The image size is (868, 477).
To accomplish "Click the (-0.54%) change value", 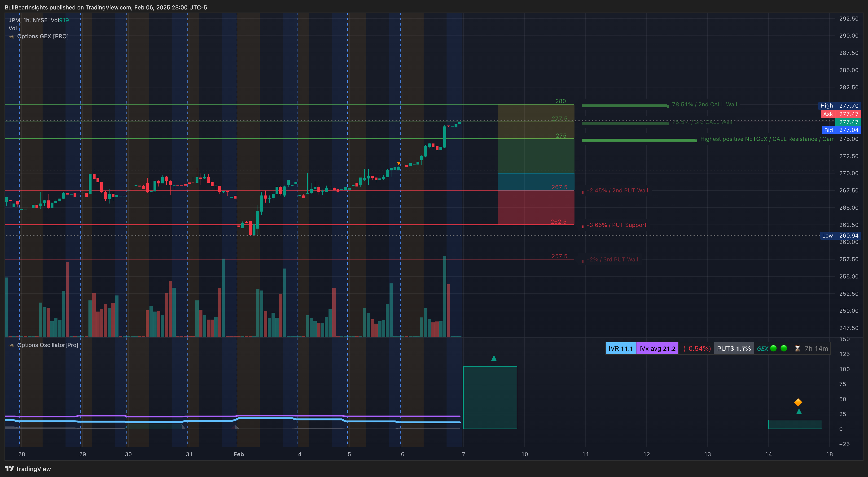I will (x=697, y=349).
